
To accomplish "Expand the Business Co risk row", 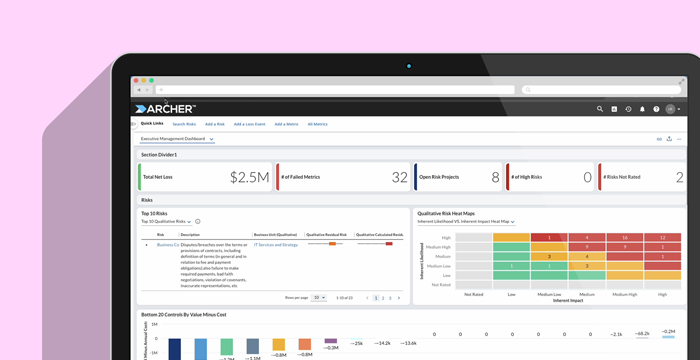I will coord(146,245).
